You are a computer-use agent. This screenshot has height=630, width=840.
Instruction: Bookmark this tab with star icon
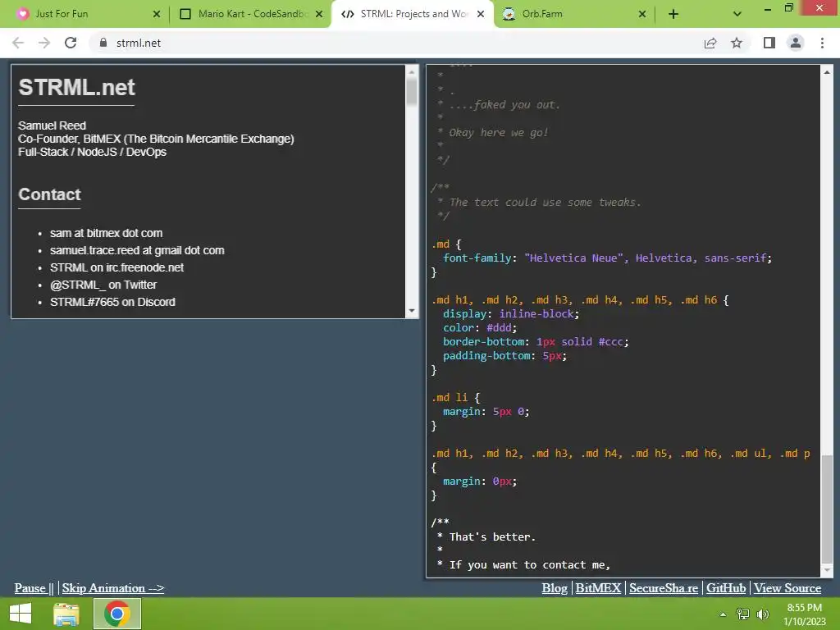tap(737, 43)
